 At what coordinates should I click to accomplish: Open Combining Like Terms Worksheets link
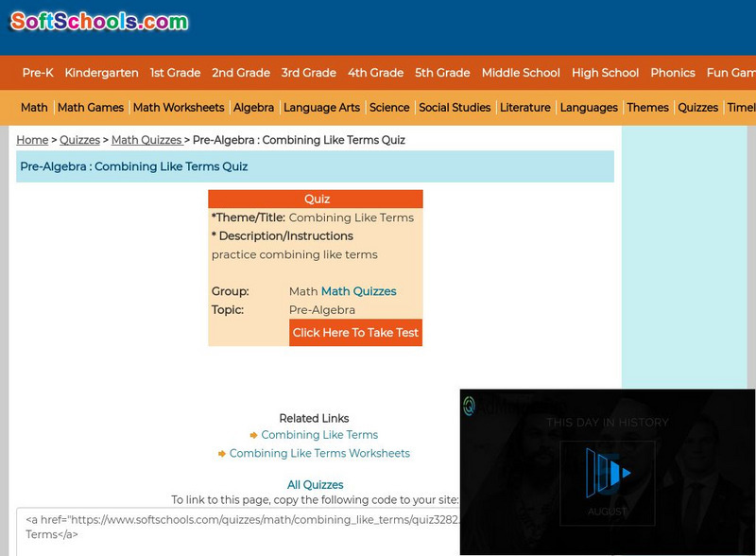tap(319, 453)
